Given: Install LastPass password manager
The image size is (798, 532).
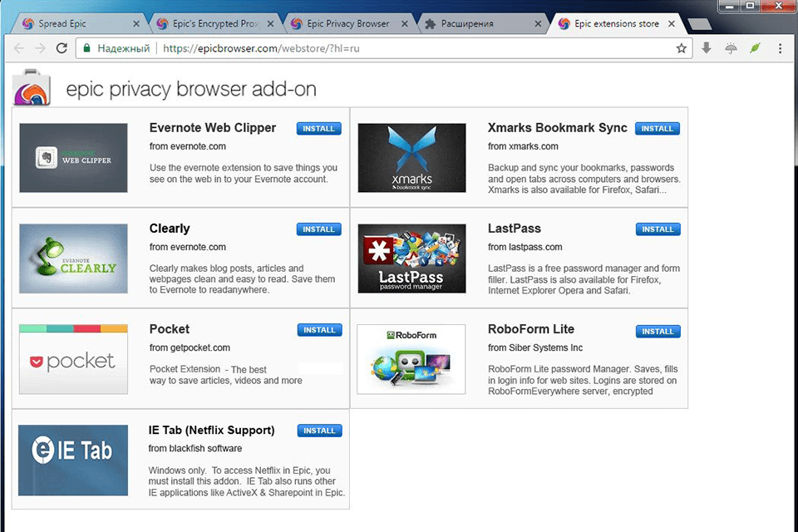Looking at the screenshot, I should point(658,229).
